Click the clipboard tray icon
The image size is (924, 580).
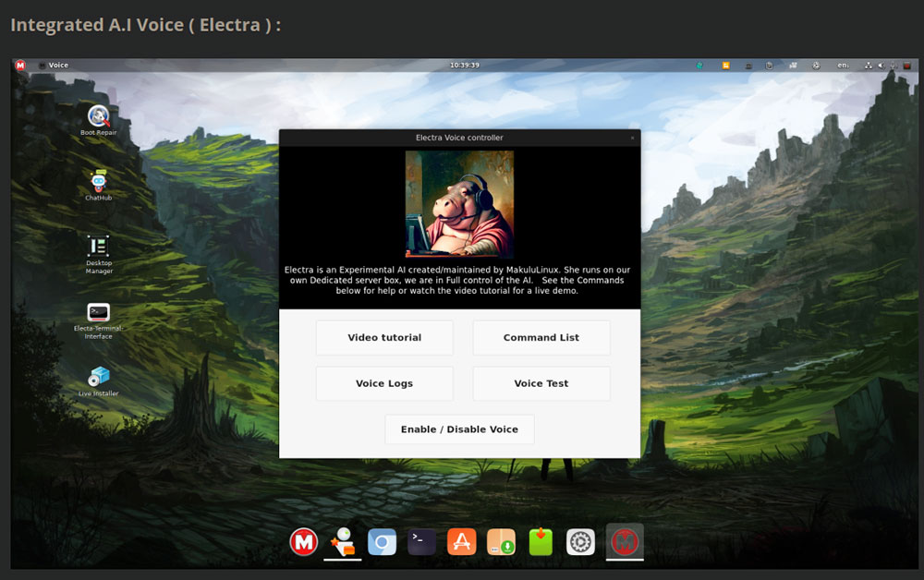coord(769,66)
